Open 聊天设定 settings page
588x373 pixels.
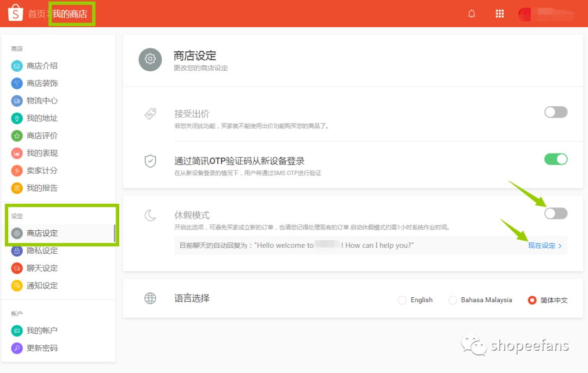(x=42, y=268)
